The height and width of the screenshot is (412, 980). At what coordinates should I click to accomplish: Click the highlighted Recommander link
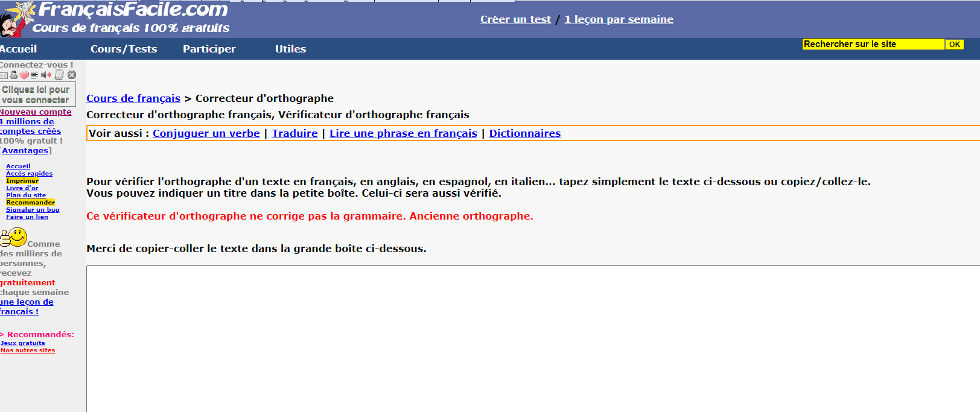(30, 202)
